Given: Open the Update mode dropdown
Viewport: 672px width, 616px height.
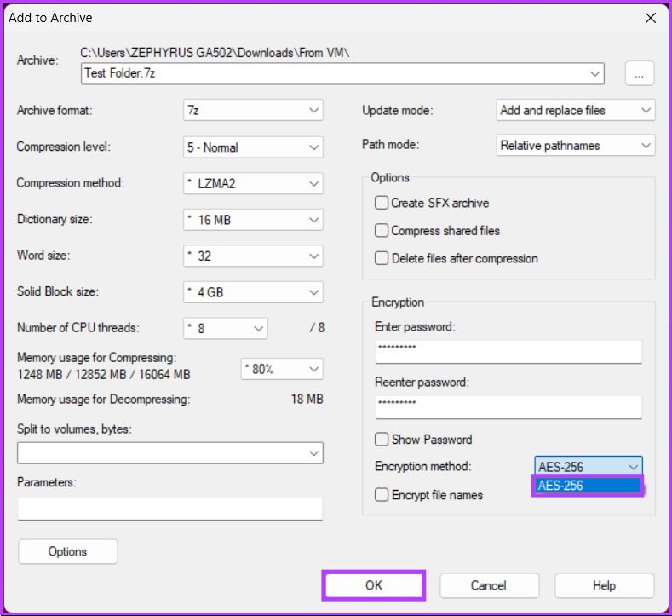Looking at the screenshot, I should point(576,110).
